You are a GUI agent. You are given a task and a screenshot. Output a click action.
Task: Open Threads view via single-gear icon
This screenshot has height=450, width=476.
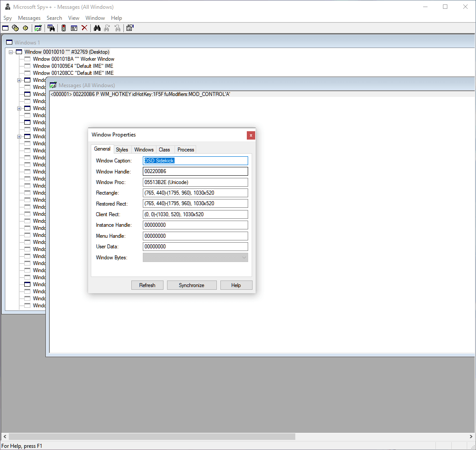click(25, 28)
